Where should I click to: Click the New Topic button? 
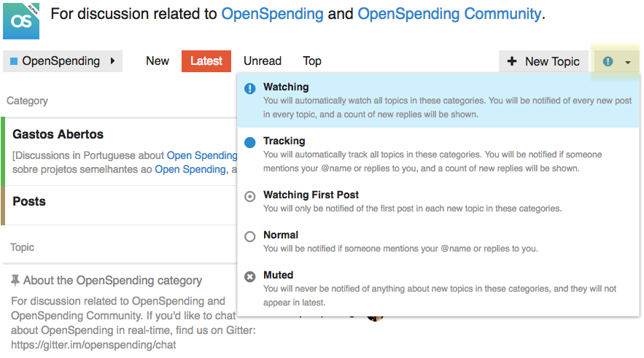[543, 62]
